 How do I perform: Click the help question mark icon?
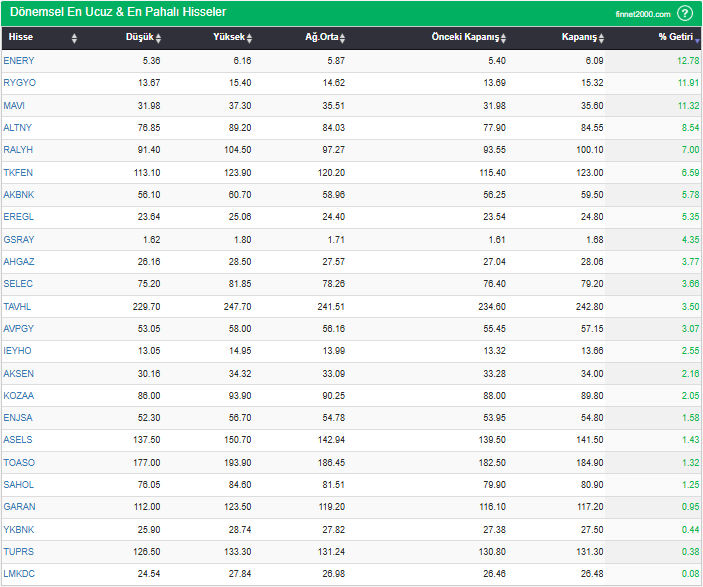click(685, 13)
